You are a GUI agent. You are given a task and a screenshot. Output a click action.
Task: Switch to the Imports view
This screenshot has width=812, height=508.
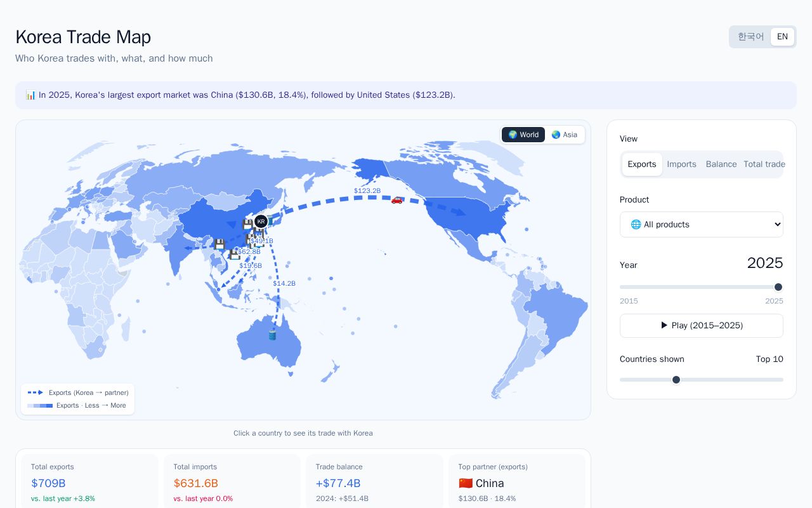682,164
